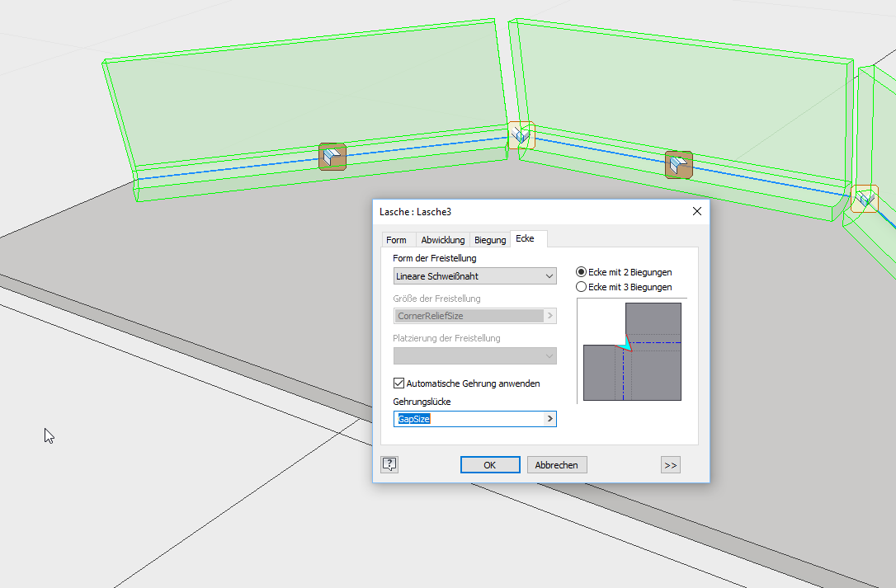Toggle Automatische Gehrung anwenden checkbox
Screen dimensions: 896x588
point(399,383)
